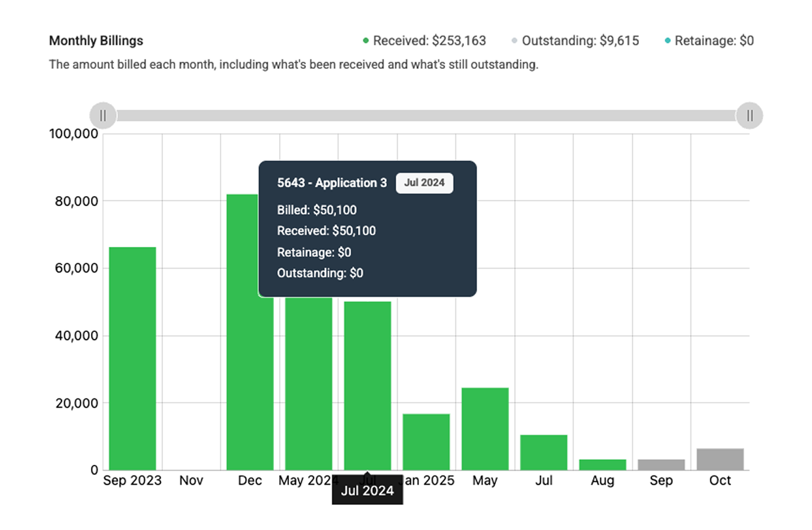Click the green dot beside Received legend
Screen dimensions: 812x530
coord(366,41)
